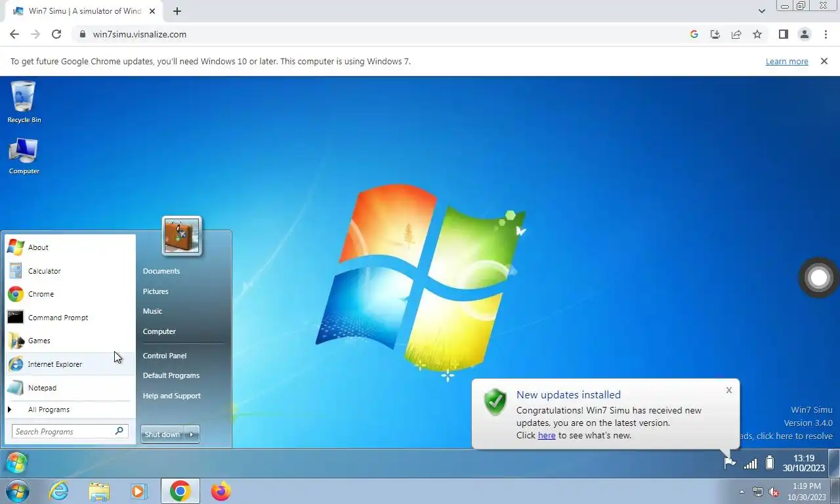Open Documents in the Start menu
This screenshot has height=504, width=840.
click(x=161, y=271)
